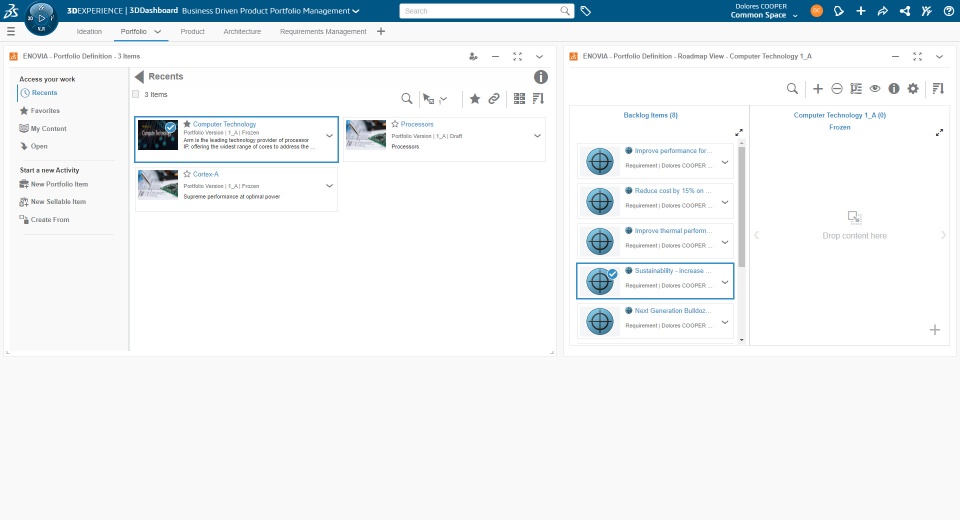960x520 pixels.
Task: Open the 3DEXPERIENCE compass
Action: click(x=42, y=18)
